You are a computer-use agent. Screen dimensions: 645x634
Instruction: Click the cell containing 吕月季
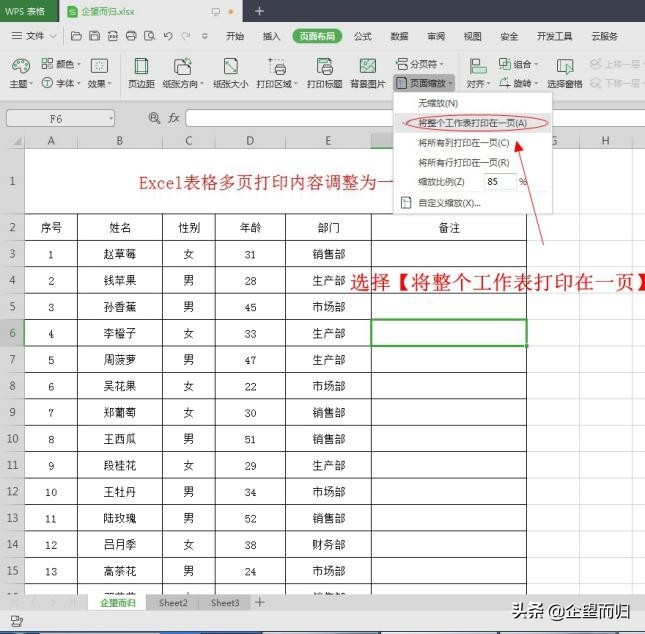120,544
